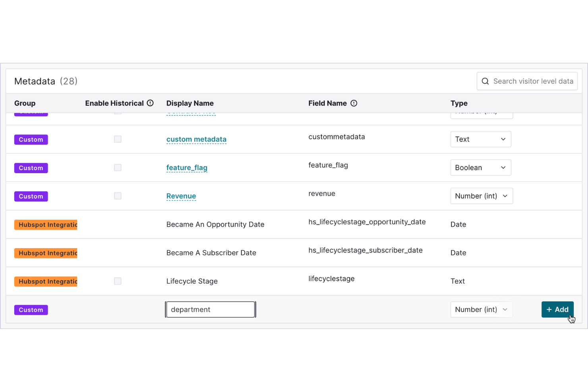This screenshot has width=588, height=392.
Task: Enable historical tracking for custom metadata
Action: 118,139
